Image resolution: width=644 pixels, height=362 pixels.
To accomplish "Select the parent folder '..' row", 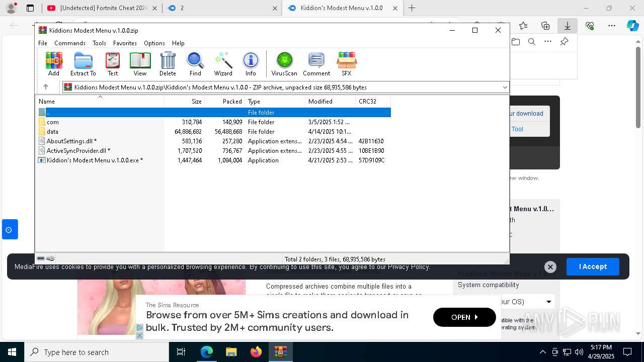I will point(213,113).
